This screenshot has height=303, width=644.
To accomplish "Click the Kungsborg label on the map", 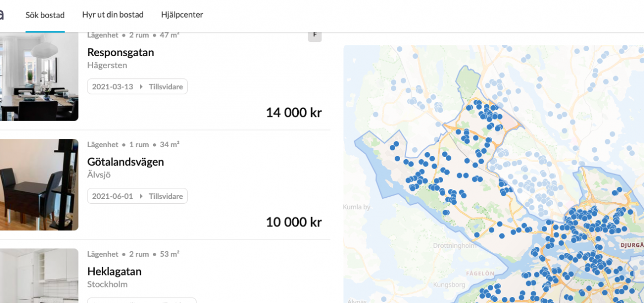I will (449, 284).
